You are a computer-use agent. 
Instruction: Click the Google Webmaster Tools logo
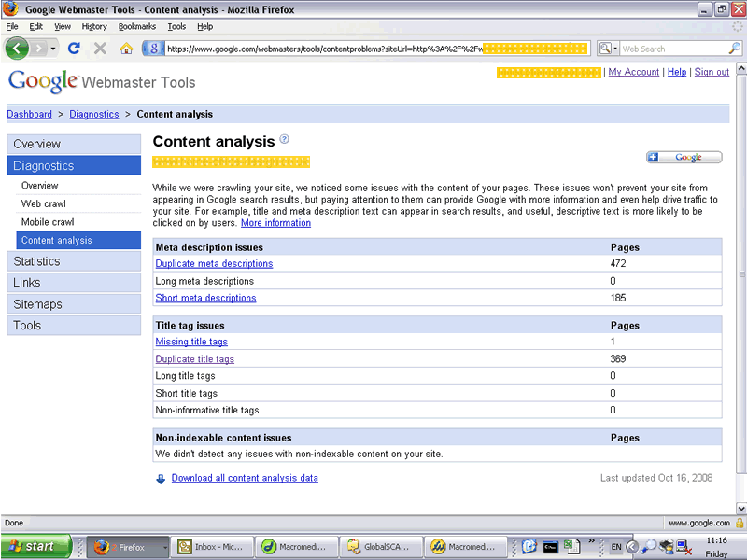(102, 81)
